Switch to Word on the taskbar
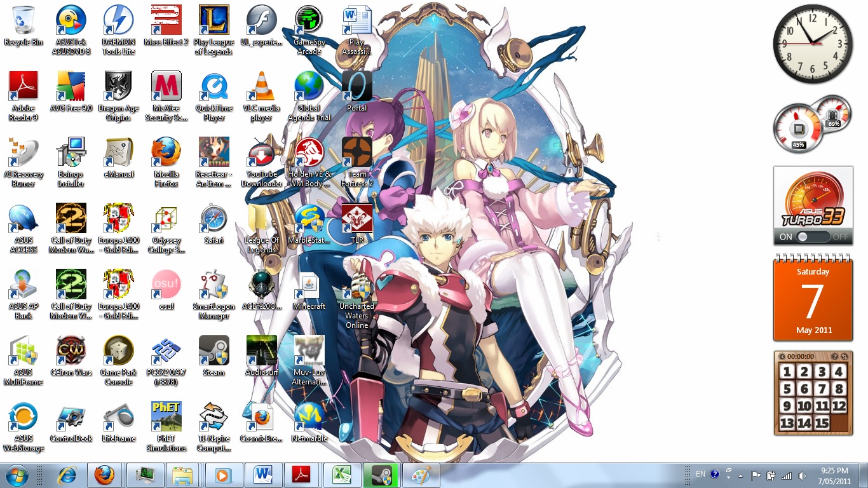The height and width of the screenshot is (488, 868). click(262, 475)
